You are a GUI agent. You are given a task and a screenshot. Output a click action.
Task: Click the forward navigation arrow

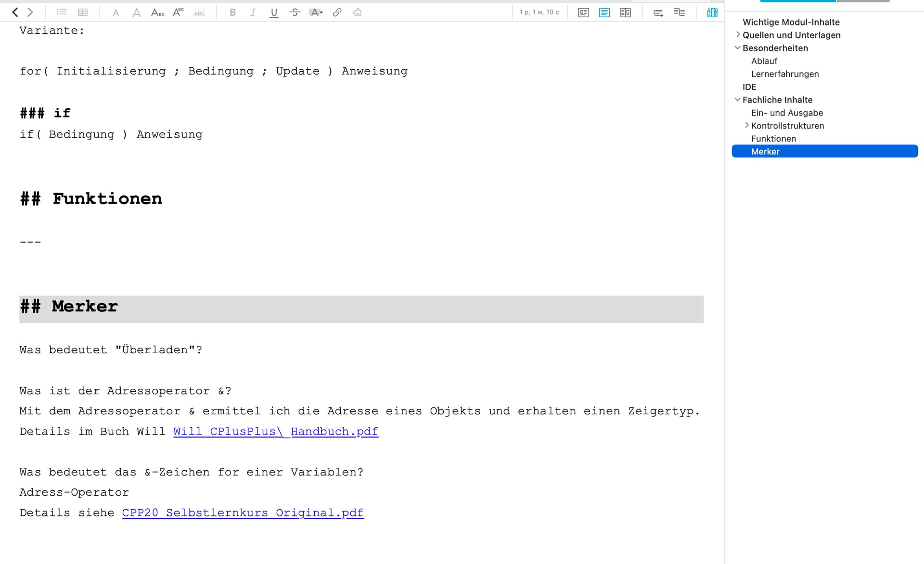pyautogui.click(x=30, y=13)
